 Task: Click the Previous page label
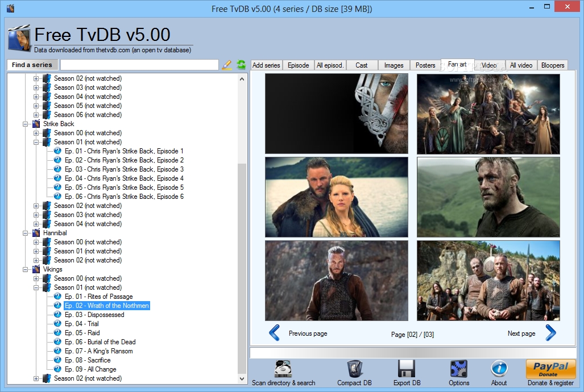click(x=308, y=333)
